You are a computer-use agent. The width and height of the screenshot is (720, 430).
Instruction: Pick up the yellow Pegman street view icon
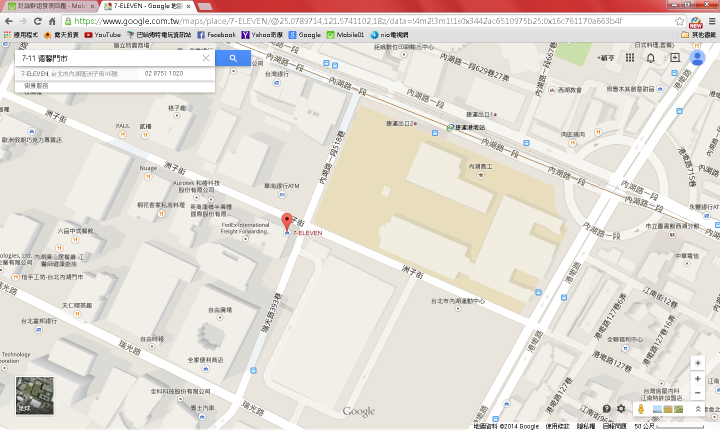(641, 409)
